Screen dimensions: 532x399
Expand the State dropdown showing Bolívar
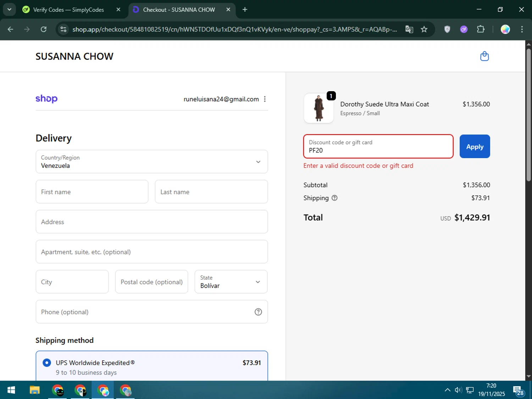click(231, 282)
